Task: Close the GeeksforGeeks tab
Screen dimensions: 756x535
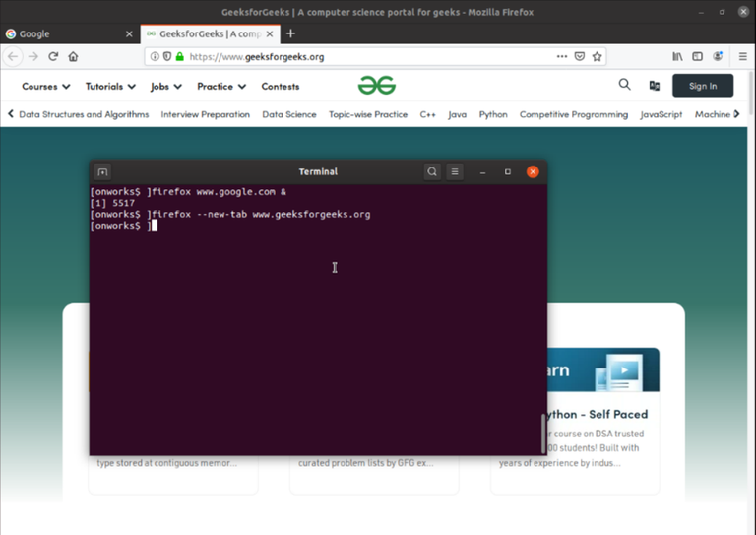Action: click(270, 33)
